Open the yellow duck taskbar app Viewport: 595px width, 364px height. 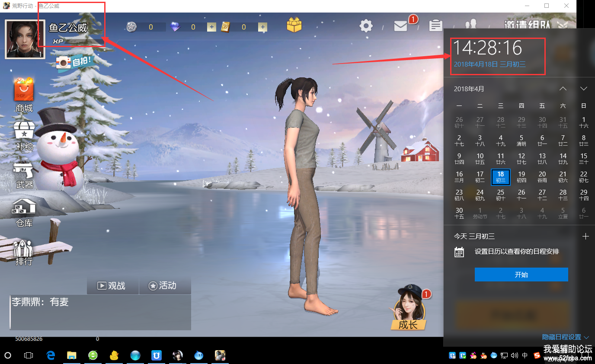[x=114, y=355]
